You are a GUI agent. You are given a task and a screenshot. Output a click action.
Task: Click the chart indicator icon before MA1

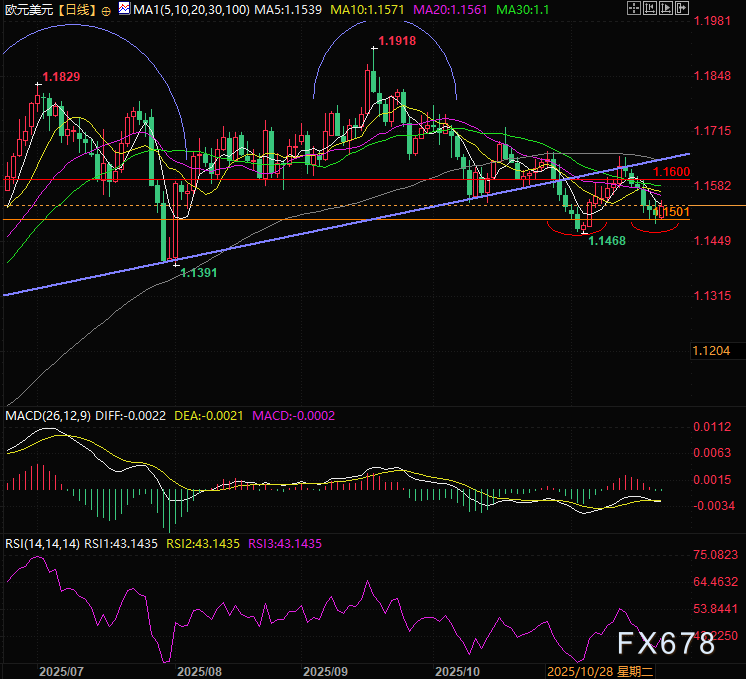pos(123,8)
